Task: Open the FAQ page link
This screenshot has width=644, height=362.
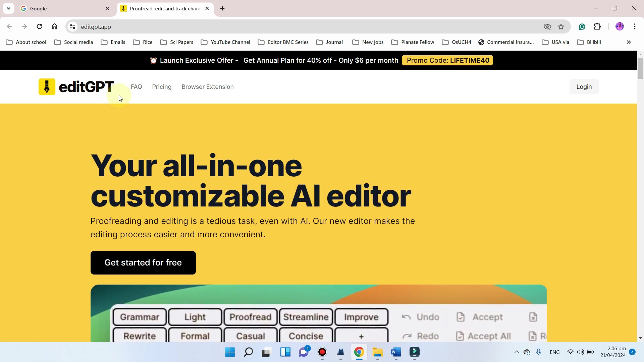Action: [137, 87]
